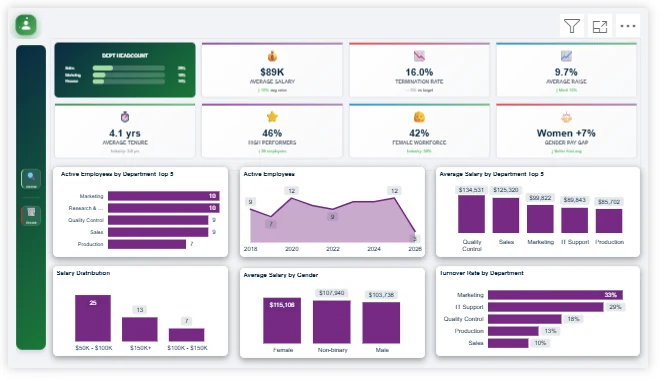
Task: Open the filter funnel icon
Action: [x=572, y=26]
